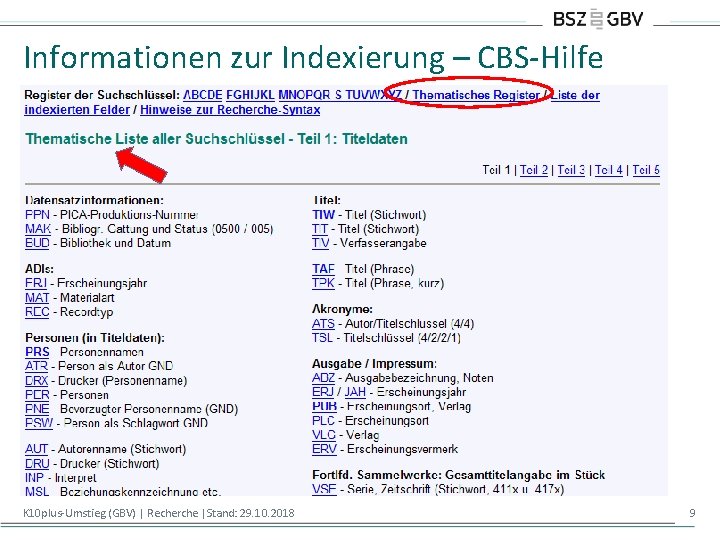The width and height of the screenshot is (720, 540).
Task: Open the S search key register link
Action: click(x=338, y=95)
